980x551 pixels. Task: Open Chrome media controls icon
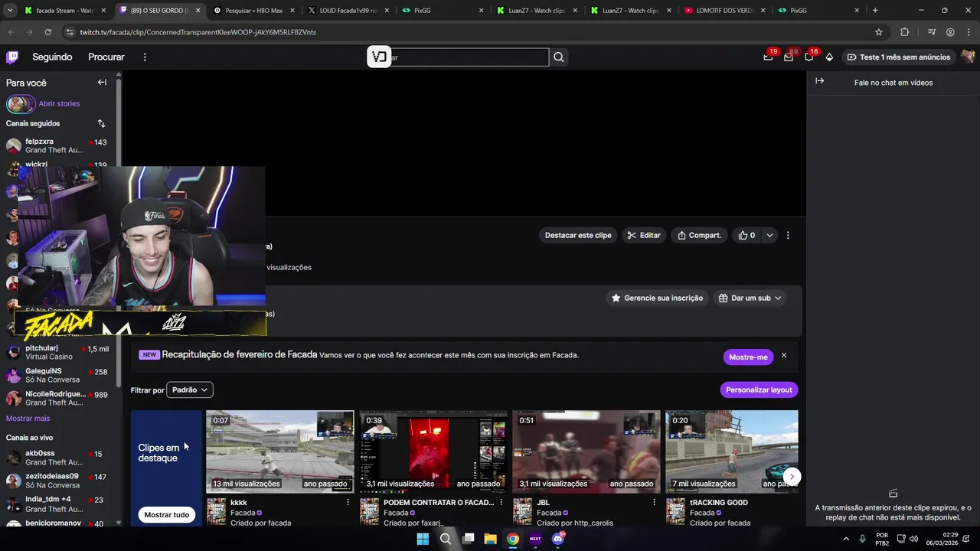click(932, 32)
